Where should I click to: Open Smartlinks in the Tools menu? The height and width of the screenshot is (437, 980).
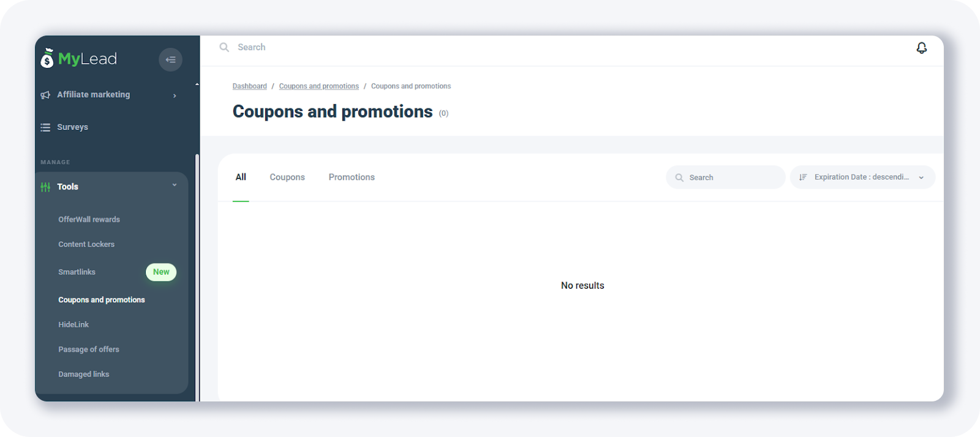(x=77, y=272)
